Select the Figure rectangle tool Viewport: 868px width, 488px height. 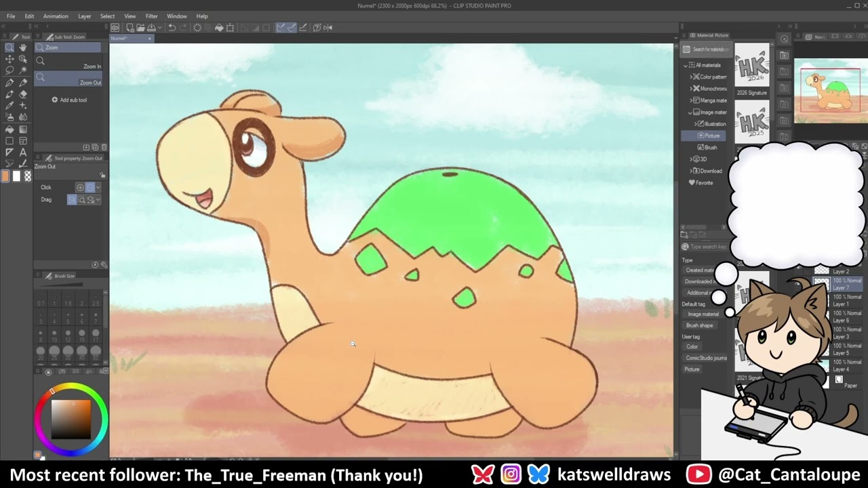point(9,141)
